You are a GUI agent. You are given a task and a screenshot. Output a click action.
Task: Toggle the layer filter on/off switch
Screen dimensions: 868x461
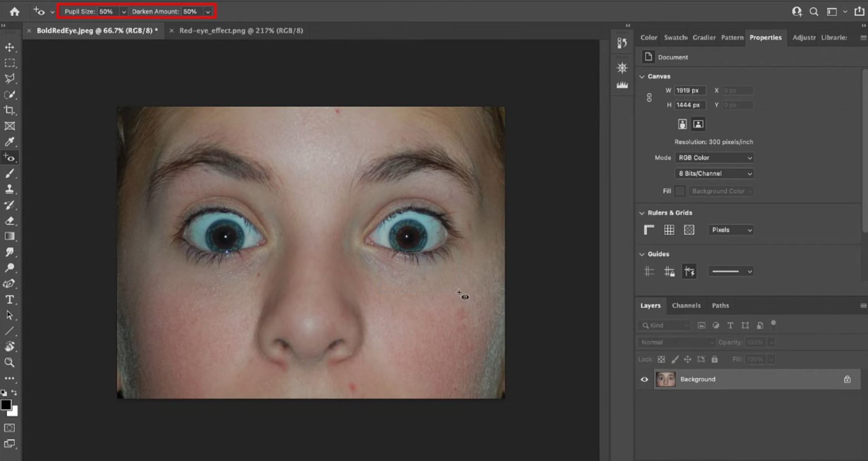(773, 323)
